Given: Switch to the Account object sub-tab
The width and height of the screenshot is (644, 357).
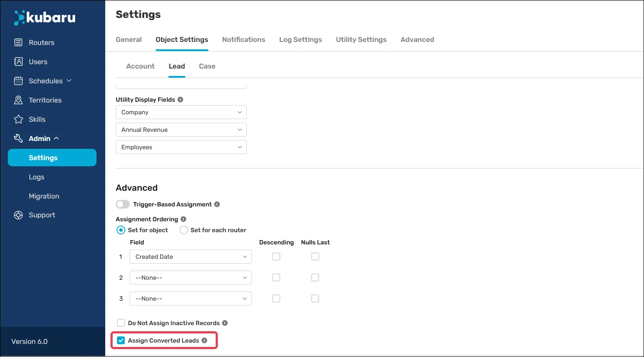Looking at the screenshot, I should 141,66.
